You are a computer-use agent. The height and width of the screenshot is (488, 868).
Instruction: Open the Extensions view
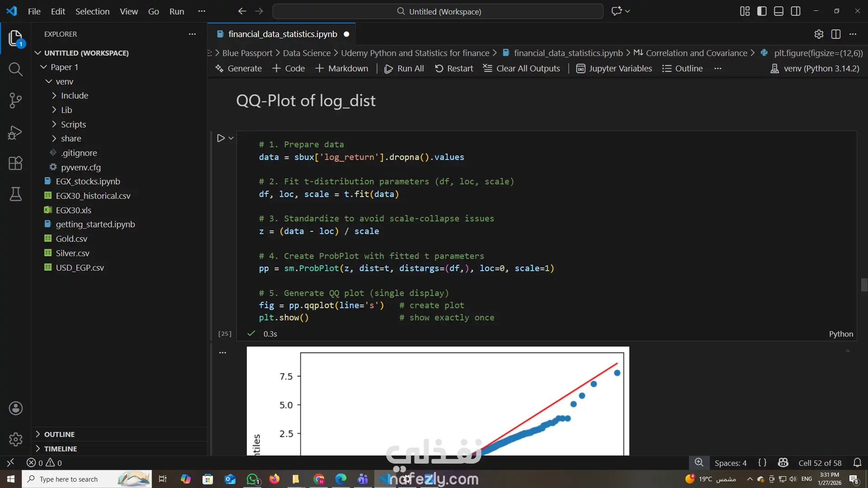pyautogui.click(x=15, y=163)
